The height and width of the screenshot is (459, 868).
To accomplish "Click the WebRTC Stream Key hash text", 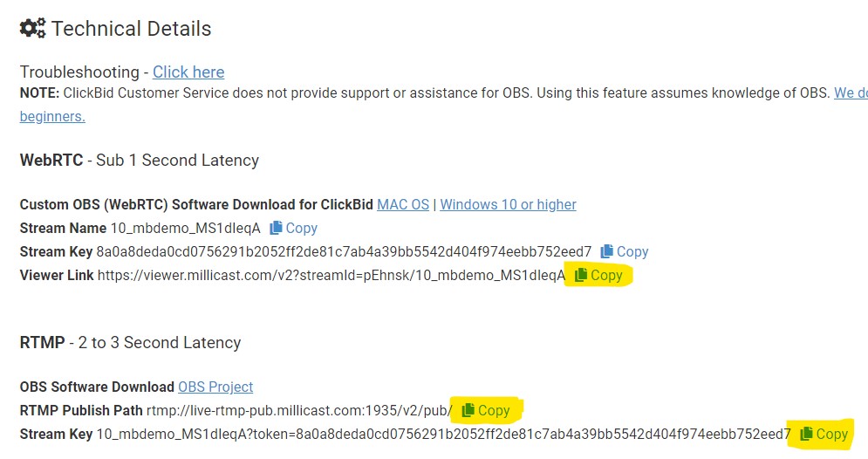I will (x=344, y=251).
